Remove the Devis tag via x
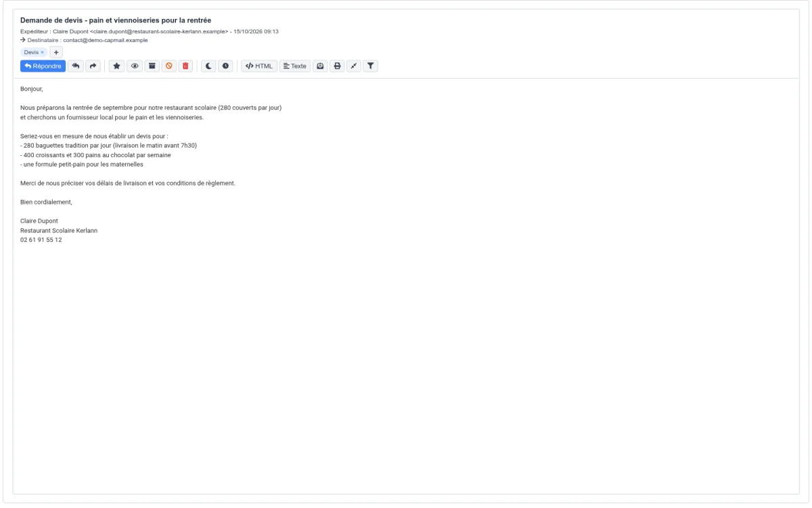Image resolution: width=812 pixels, height=508 pixels. [x=43, y=52]
